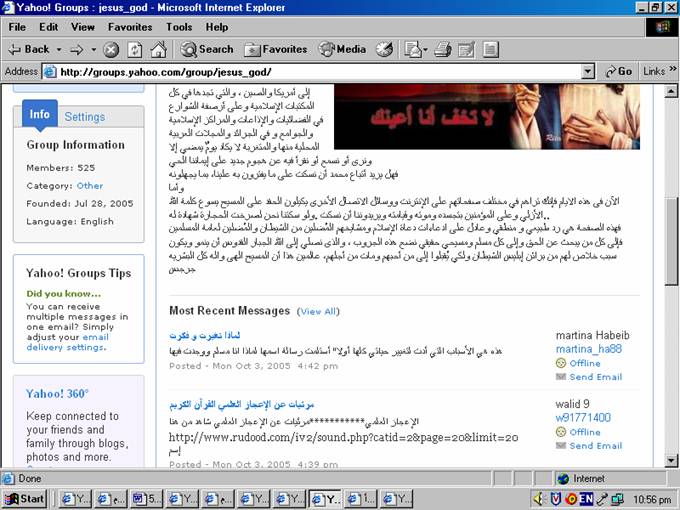
Task: Click the Offline smiley for w91771400
Action: 561,432
